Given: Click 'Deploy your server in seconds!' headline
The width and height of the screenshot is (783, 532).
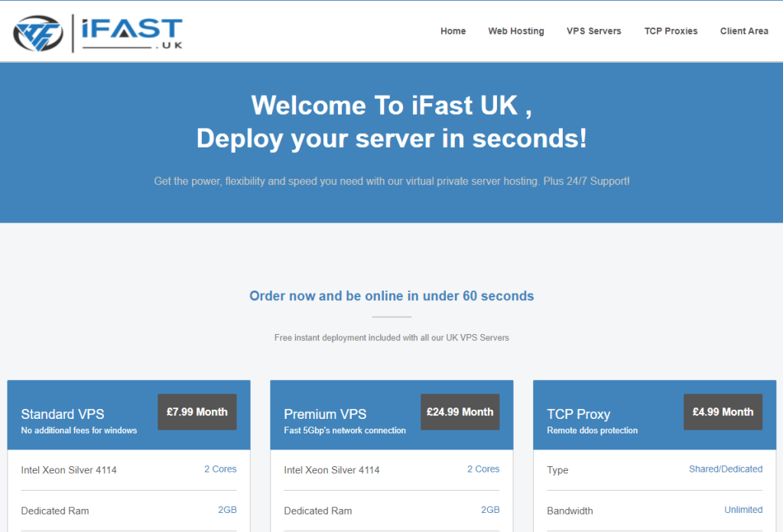Looking at the screenshot, I should tap(391, 139).
